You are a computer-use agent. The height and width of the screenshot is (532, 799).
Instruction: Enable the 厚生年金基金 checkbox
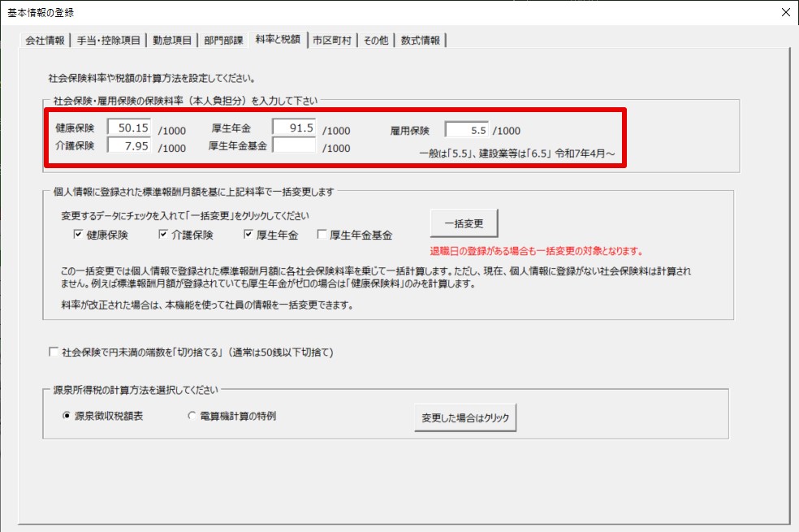322,235
